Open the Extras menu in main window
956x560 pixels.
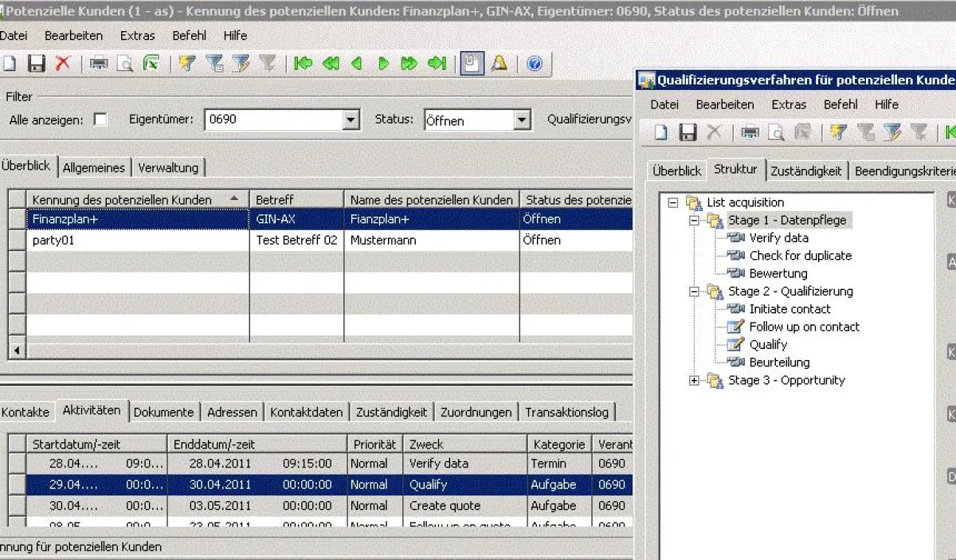[x=138, y=36]
